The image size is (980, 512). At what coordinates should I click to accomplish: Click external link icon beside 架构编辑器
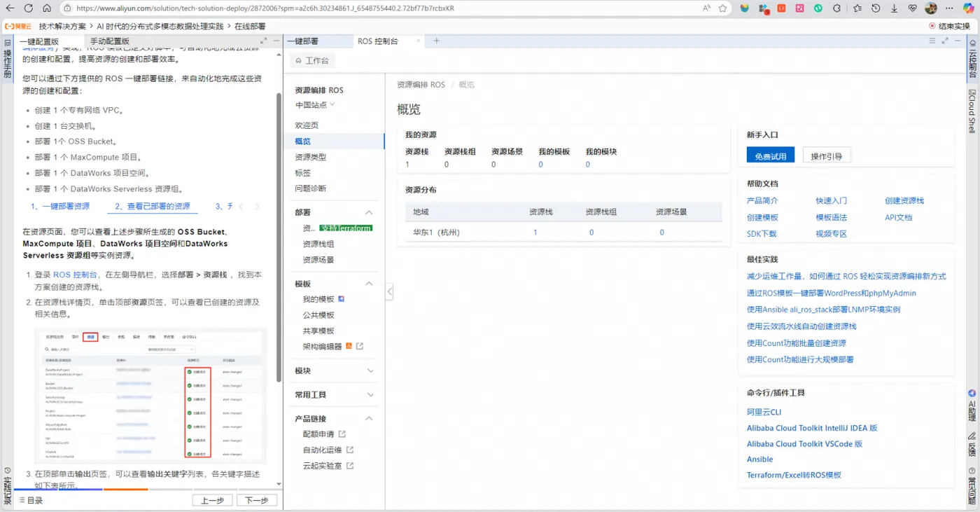point(360,346)
